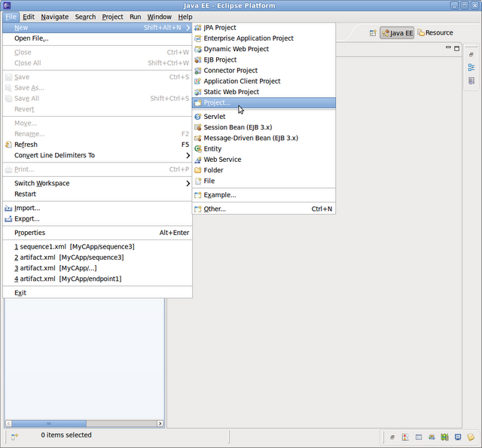Open the Search menu
Image resolution: width=482 pixels, height=448 pixels.
(x=85, y=17)
